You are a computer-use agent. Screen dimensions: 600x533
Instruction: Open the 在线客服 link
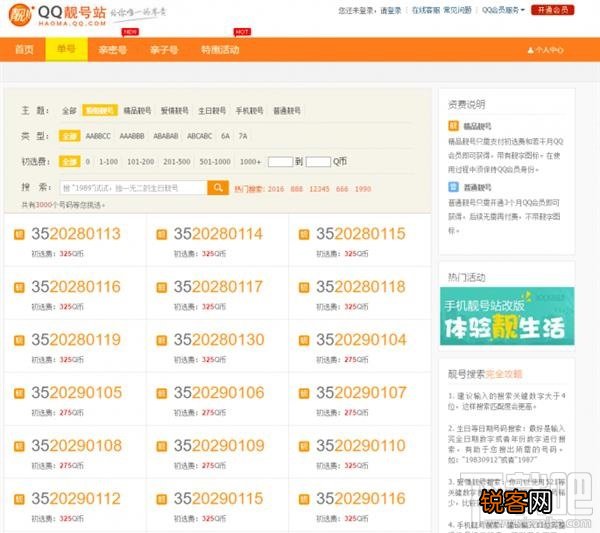tap(426, 10)
